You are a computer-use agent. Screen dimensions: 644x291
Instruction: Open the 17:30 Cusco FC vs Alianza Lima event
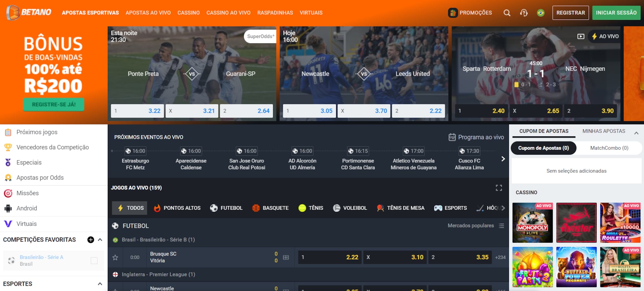pyautogui.click(x=469, y=159)
